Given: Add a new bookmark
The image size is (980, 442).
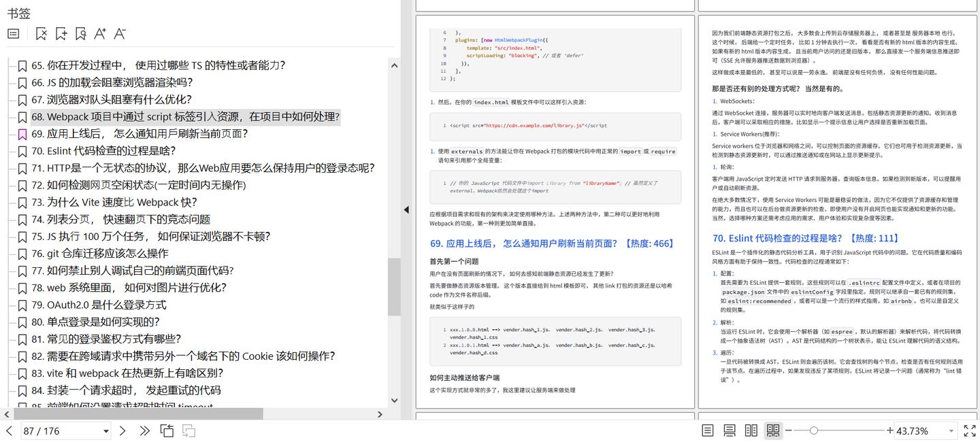Looking at the screenshot, I should [61, 33].
